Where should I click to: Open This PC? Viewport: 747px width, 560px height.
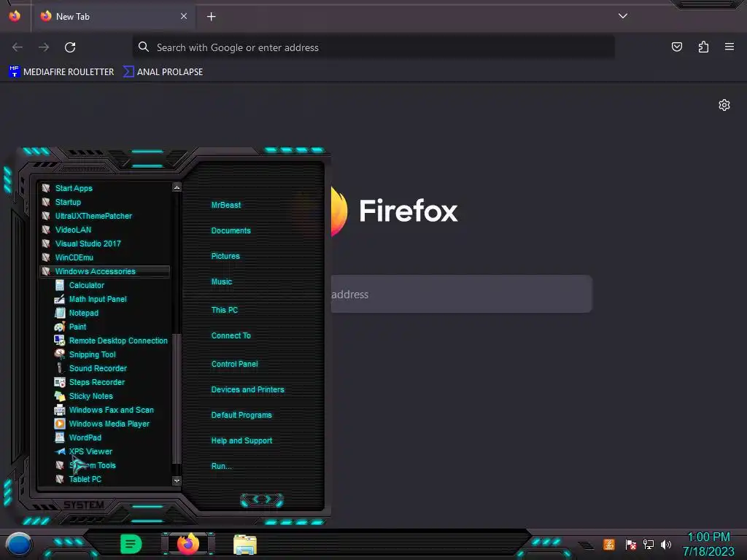pyautogui.click(x=225, y=310)
